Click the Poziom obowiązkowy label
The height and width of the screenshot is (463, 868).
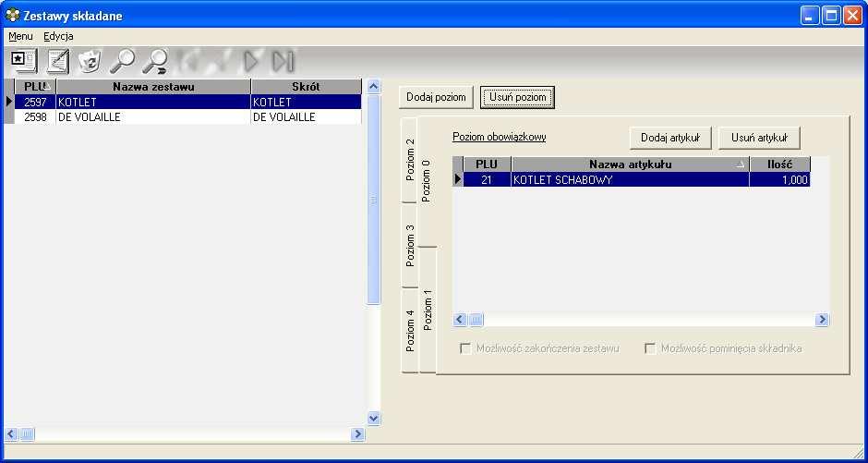499,137
